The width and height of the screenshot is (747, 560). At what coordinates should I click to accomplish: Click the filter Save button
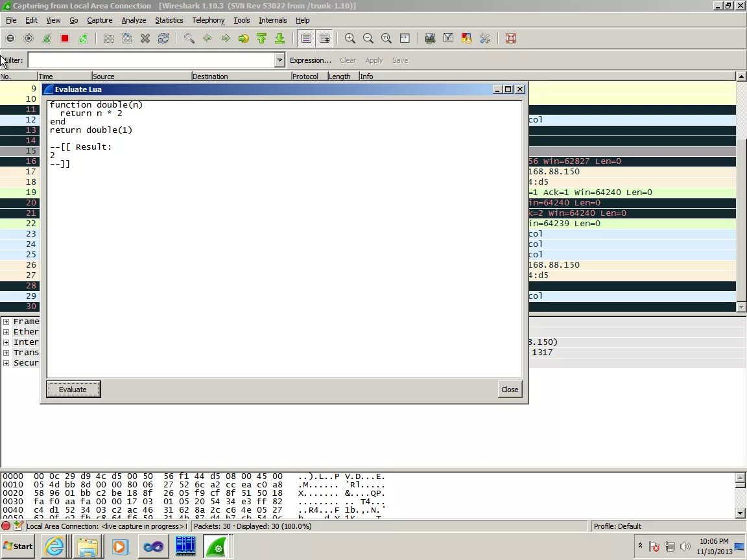click(x=400, y=60)
